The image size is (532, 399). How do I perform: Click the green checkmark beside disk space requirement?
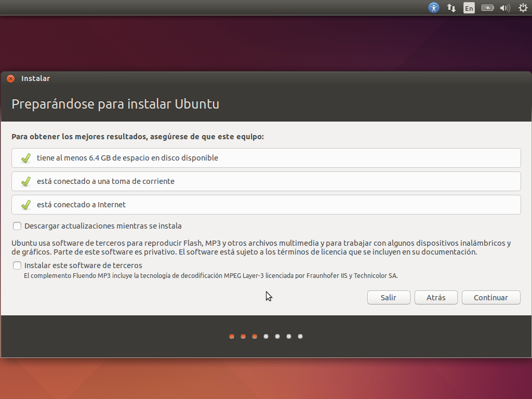pos(25,158)
